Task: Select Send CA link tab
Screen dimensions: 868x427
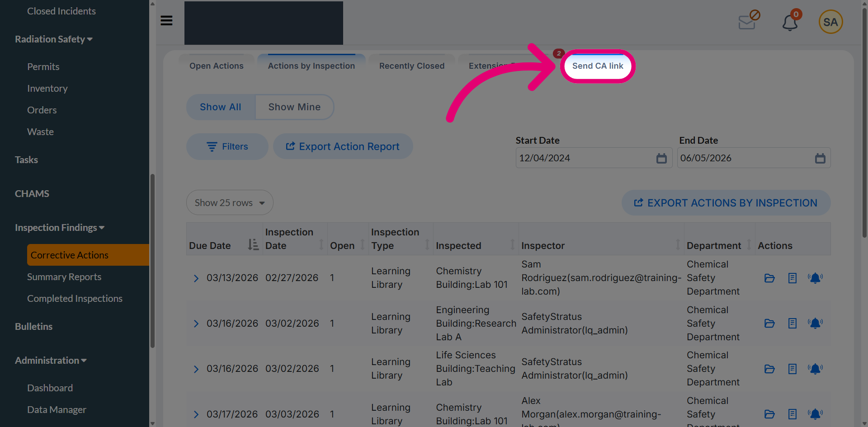Action: (x=598, y=66)
